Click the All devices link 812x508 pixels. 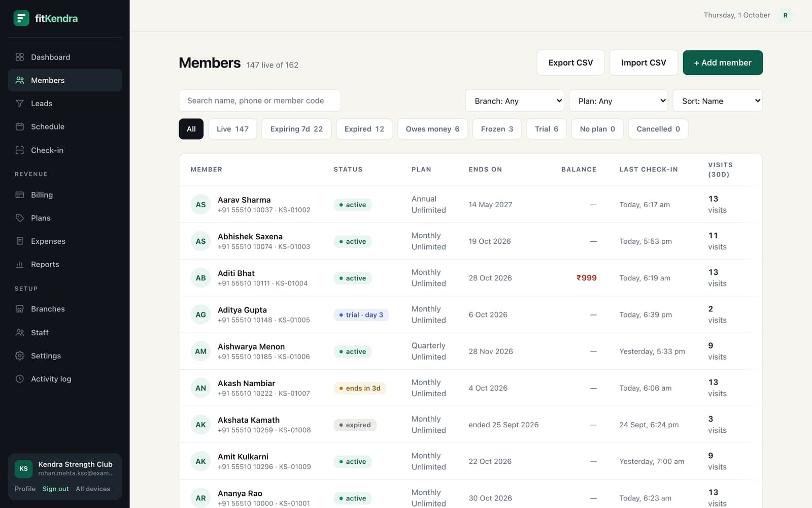(93, 489)
